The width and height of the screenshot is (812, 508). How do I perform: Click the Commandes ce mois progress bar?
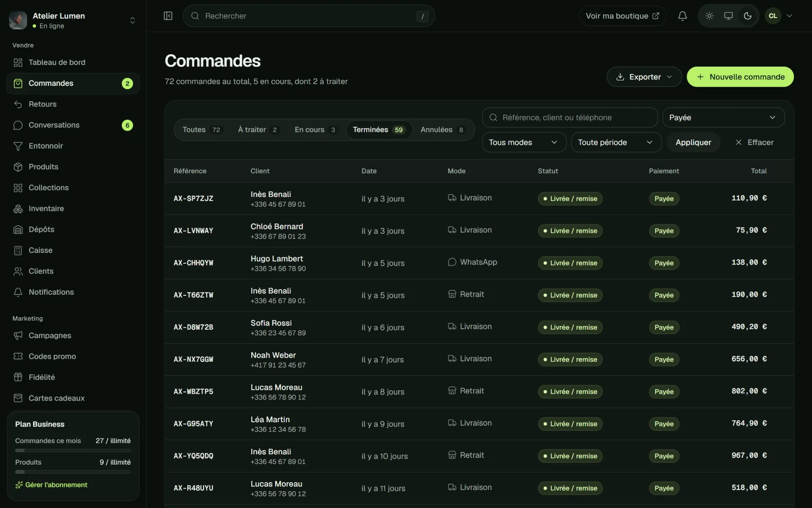(73, 450)
